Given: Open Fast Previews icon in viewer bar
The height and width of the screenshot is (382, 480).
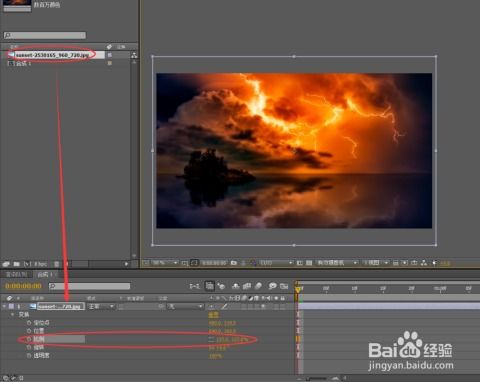Looking at the screenshot, I should pos(405,263).
